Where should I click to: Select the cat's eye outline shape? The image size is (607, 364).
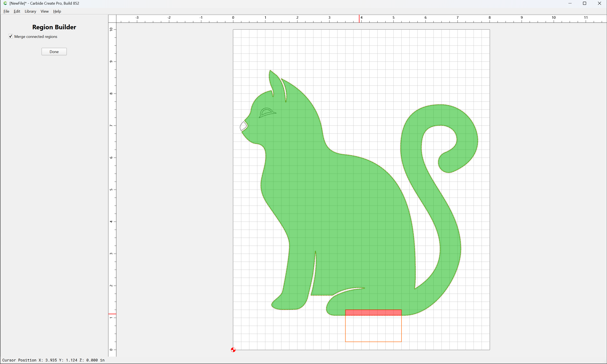267,113
